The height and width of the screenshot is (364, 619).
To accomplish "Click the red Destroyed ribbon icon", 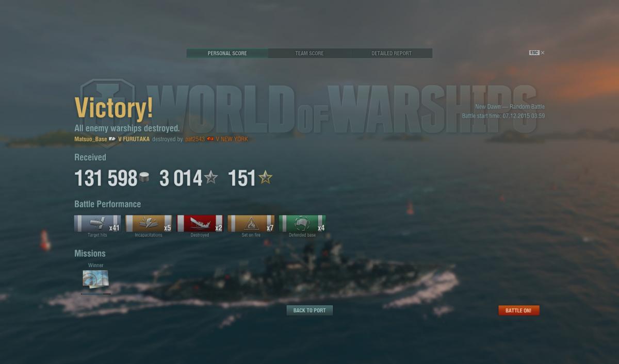I will coord(200,224).
